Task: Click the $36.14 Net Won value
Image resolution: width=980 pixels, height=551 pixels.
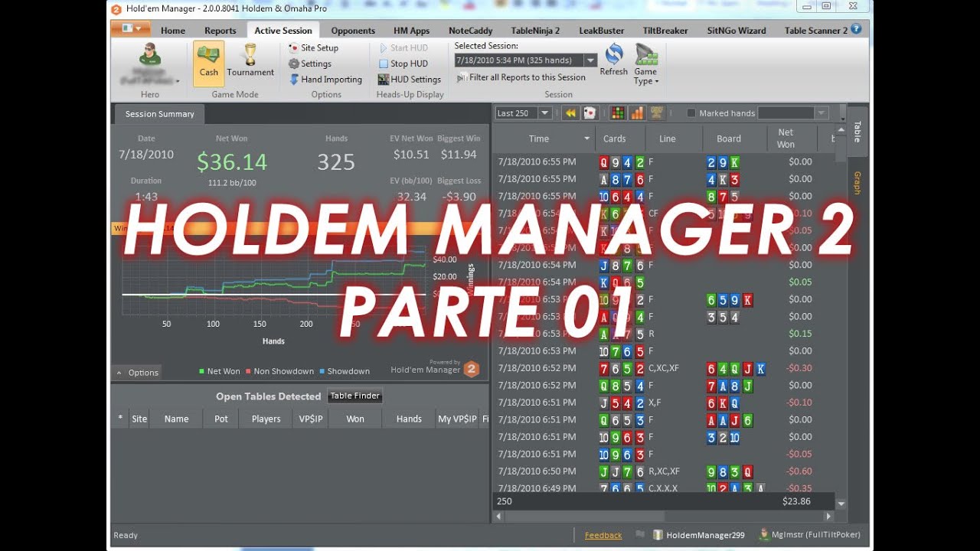Action: 231,161
